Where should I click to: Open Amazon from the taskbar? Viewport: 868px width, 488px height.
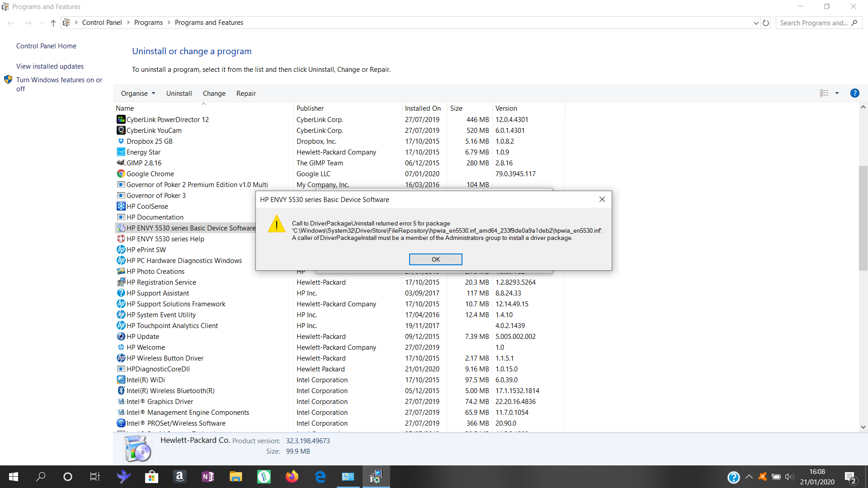(x=179, y=477)
